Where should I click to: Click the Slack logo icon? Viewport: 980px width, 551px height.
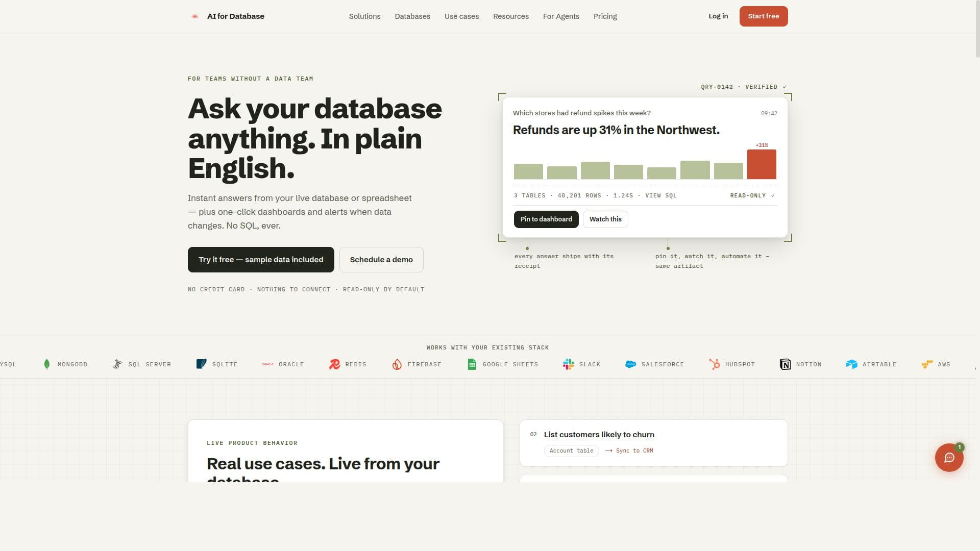tap(568, 364)
